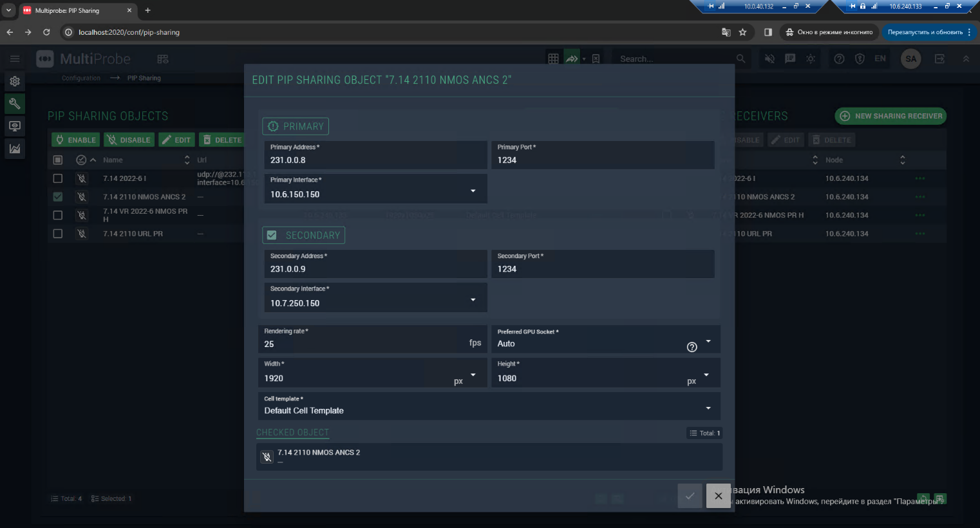
Task: Switch to Multiprobe: PIP Sharing browser tab
Action: click(x=74, y=10)
